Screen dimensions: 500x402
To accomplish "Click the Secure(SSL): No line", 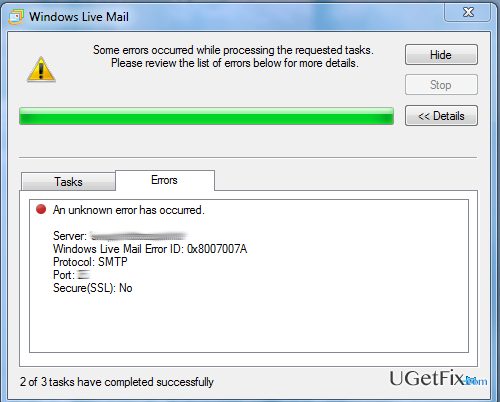I will (93, 288).
